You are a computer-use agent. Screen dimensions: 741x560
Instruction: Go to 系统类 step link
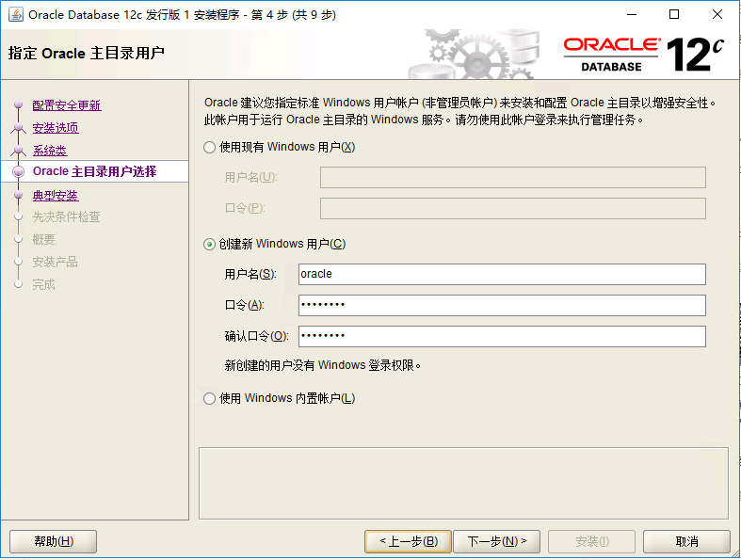(x=50, y=151)
